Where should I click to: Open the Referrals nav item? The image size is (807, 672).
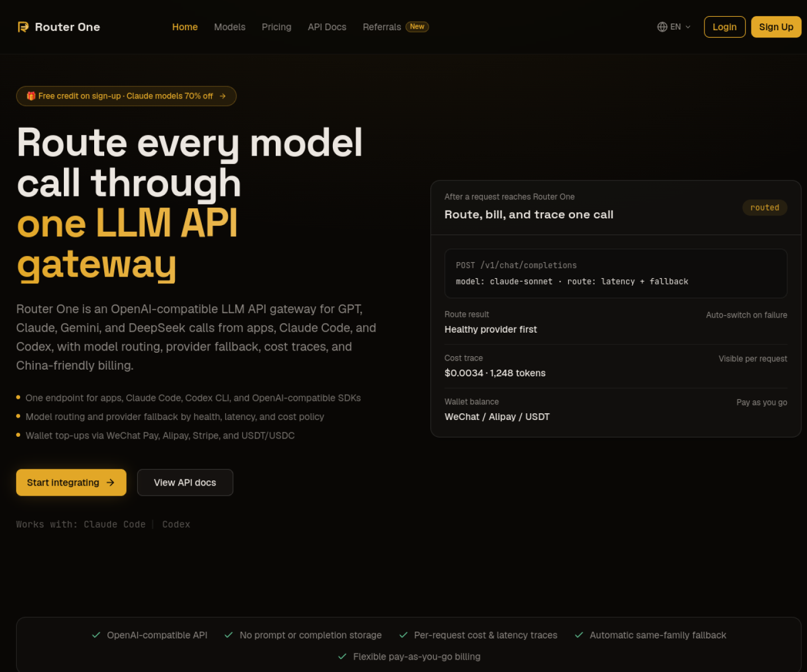coord(382,27)
